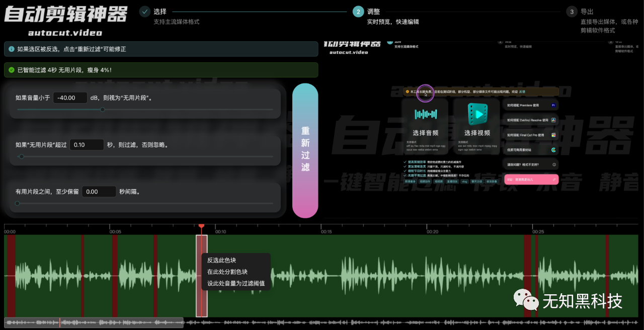Click the 0.00 interval input field

[x=99, y=192]
